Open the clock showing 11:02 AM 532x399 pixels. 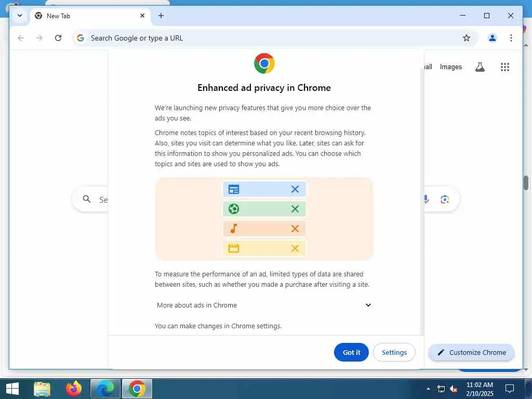(480, 389)
